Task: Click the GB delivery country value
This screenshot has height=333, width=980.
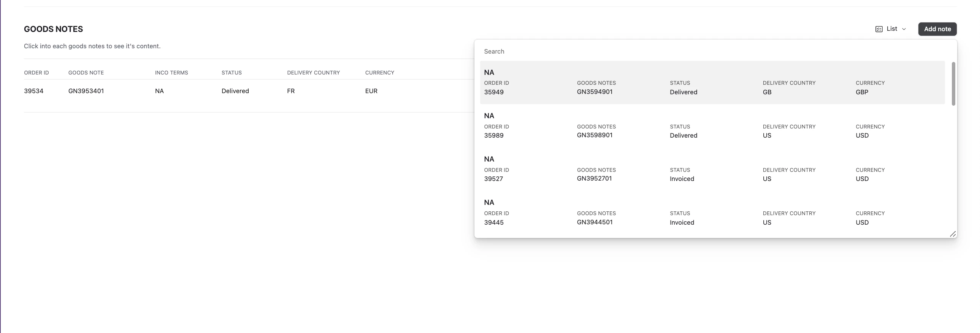Action: 767,92
